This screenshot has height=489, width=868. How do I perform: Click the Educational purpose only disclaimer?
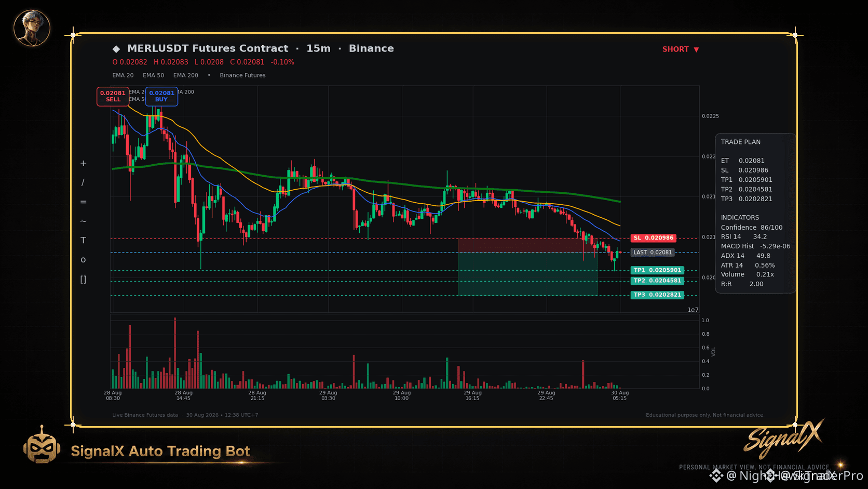tap(705, 415)
